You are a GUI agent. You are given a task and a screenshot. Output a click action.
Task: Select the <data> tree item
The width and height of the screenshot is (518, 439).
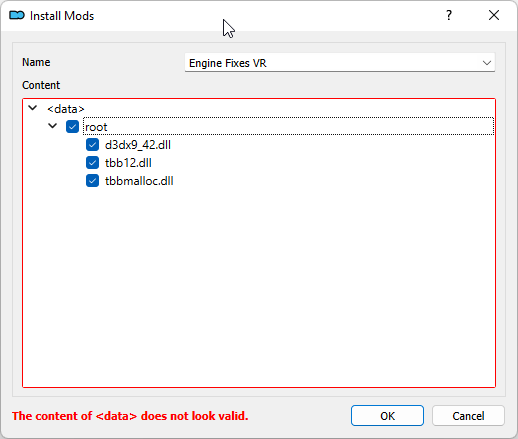(66, 109)
